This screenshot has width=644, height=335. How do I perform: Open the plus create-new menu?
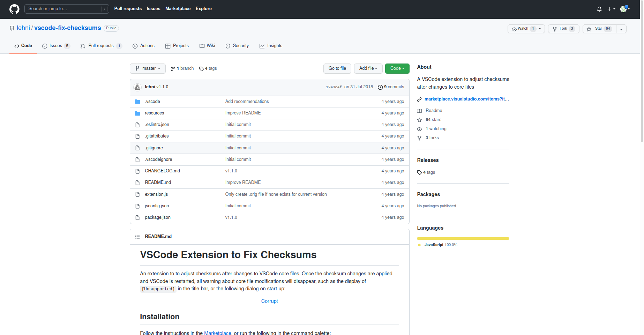[611, 9]
